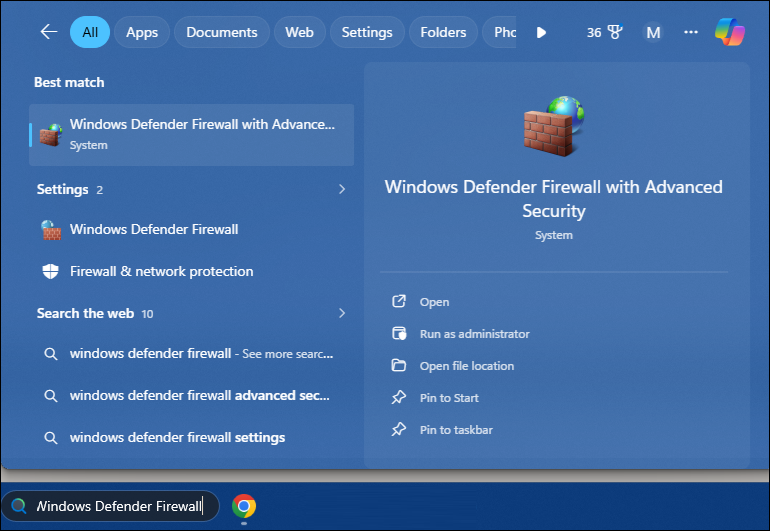Choose Pin to taskbar
The height and width of the screenshot is (531, 770).
[456, 430]
